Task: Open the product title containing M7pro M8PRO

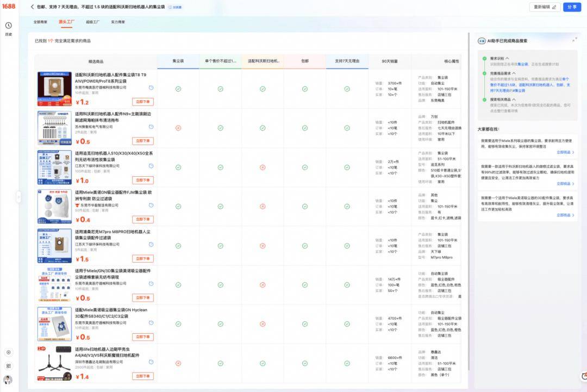Action: [113, 235]
